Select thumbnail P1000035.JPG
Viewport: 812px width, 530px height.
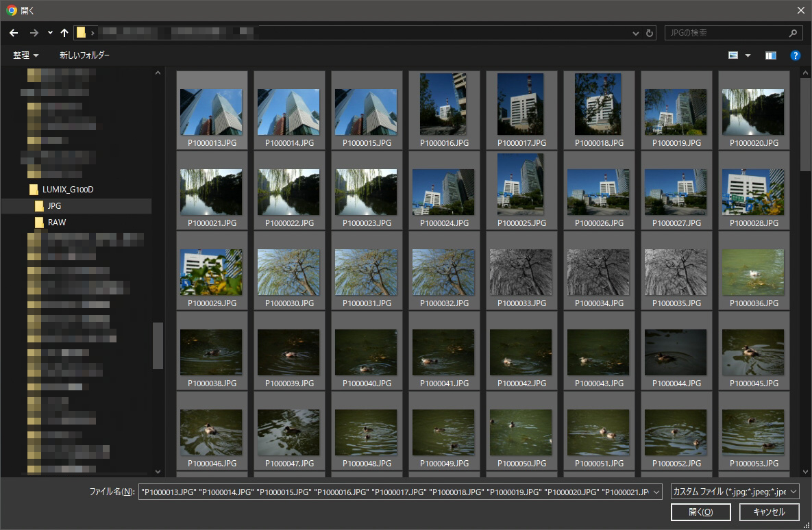click(x=676, y=270)
